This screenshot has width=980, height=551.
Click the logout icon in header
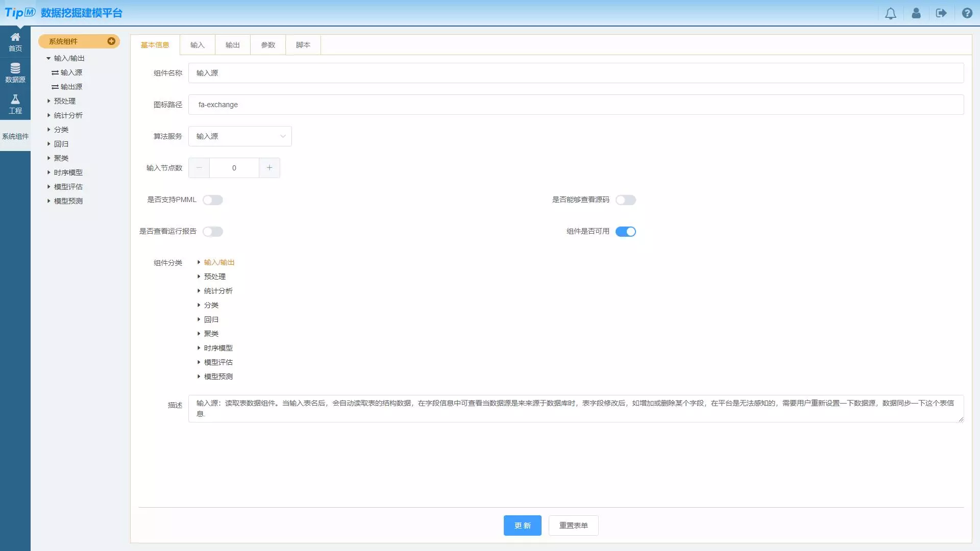click(941, 13)
